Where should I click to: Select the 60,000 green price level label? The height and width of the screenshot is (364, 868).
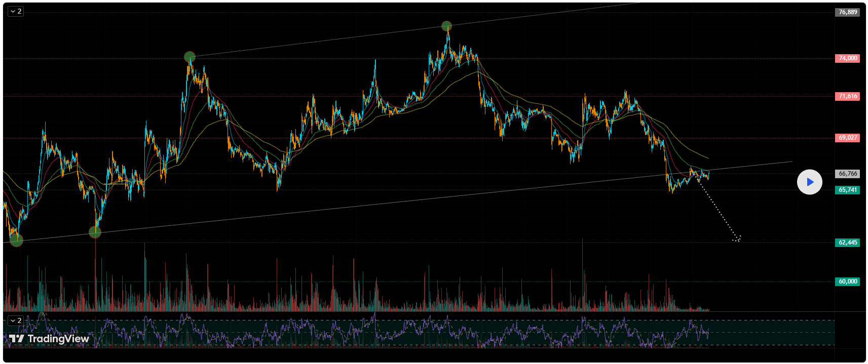847,281
